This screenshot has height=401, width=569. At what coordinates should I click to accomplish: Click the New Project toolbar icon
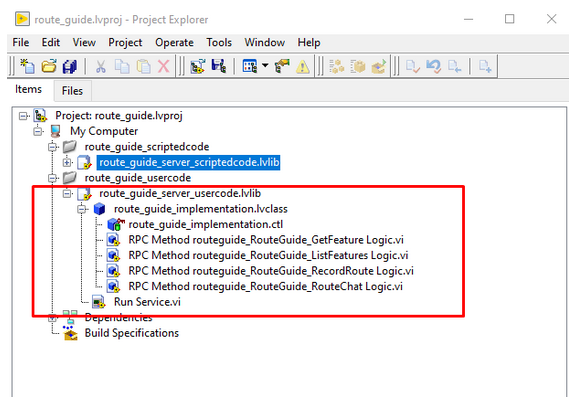[28, 66]
